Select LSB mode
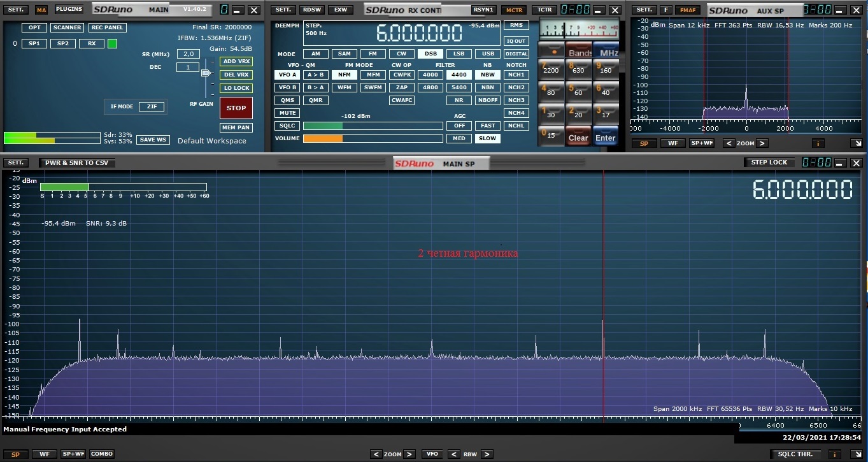Screen dimensions: 868x462 pos(459,54)
